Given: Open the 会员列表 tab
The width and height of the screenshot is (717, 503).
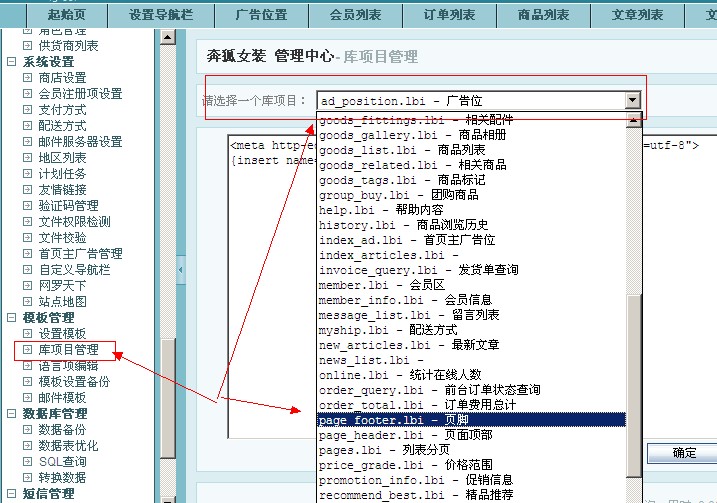Looking at the screenshot, I should coord(355,15).
